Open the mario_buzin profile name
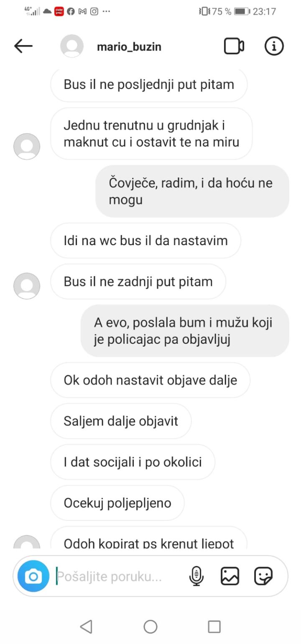Image resolution: width=301 pixels, height=644 pixels. [x=129, y=47]
